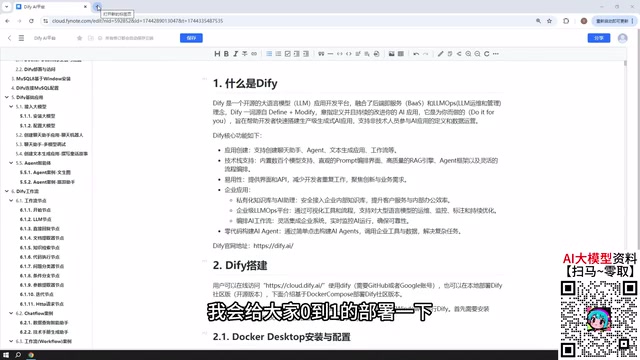
Task: Apply heading format with the H icon
Action: click(217, 54)
